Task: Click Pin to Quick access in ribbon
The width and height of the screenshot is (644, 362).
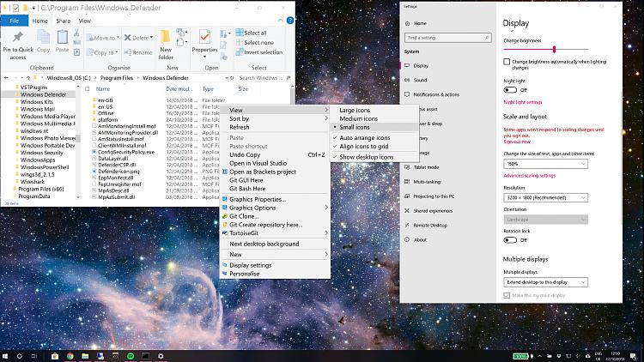Action: coord(18,45)
